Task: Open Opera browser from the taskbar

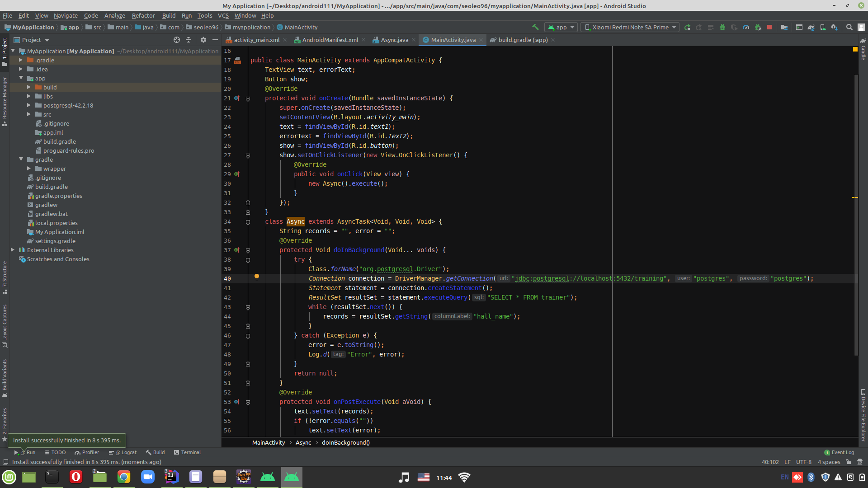Action: (76, 477)
